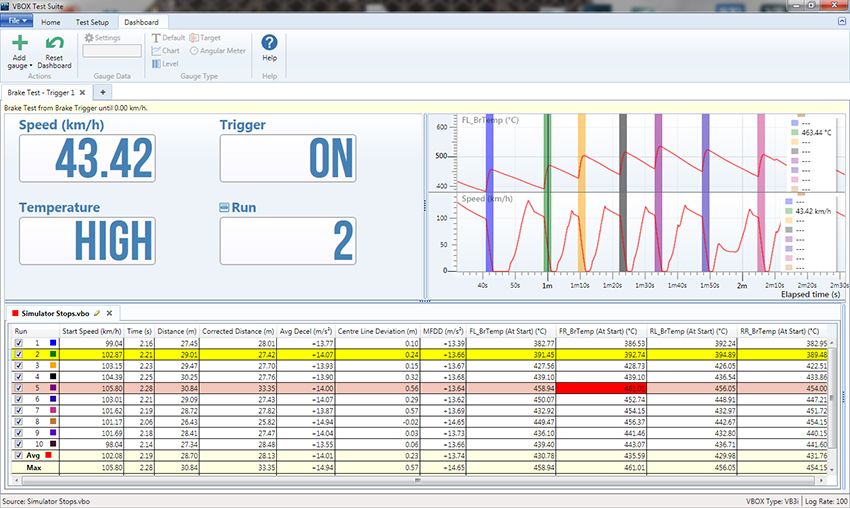The image size is (850, 508).
Task: Click the Speed (km/h) gauge value 43.42
Action: [x=87, y=158]
